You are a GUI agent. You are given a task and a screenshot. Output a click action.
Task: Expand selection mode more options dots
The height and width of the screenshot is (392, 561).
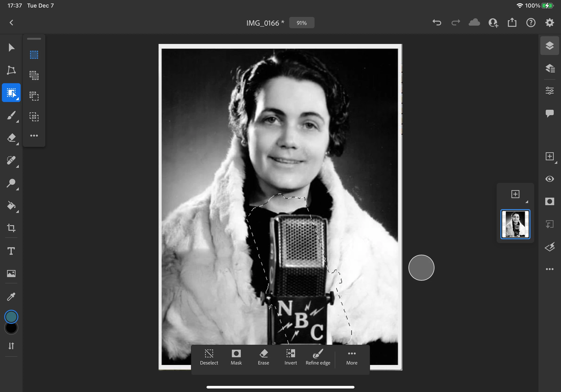pos(34,136)
